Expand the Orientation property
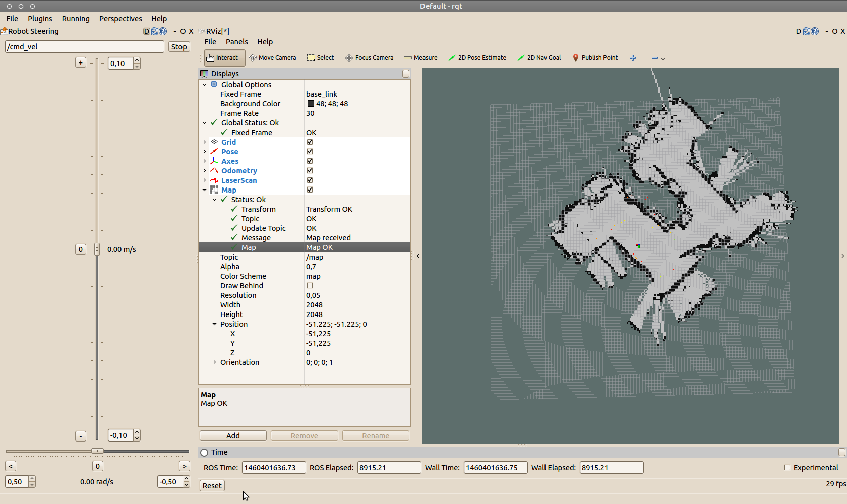 215,362
